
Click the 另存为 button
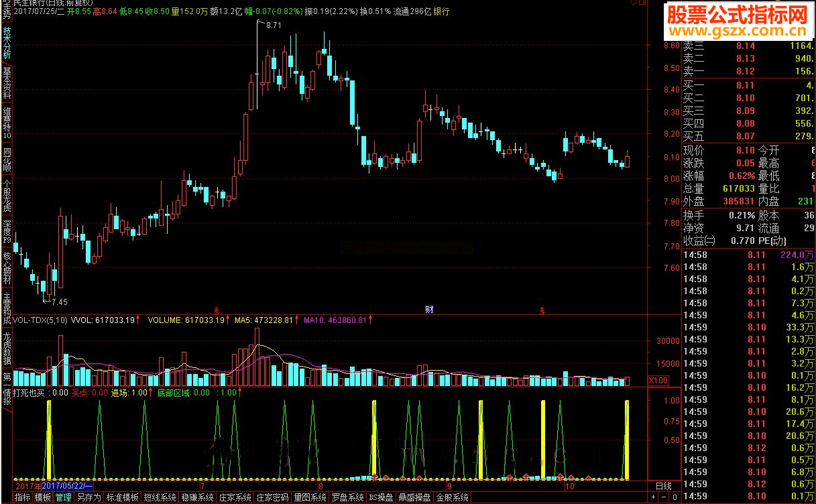pyautogui.click(x=88, y=498)
